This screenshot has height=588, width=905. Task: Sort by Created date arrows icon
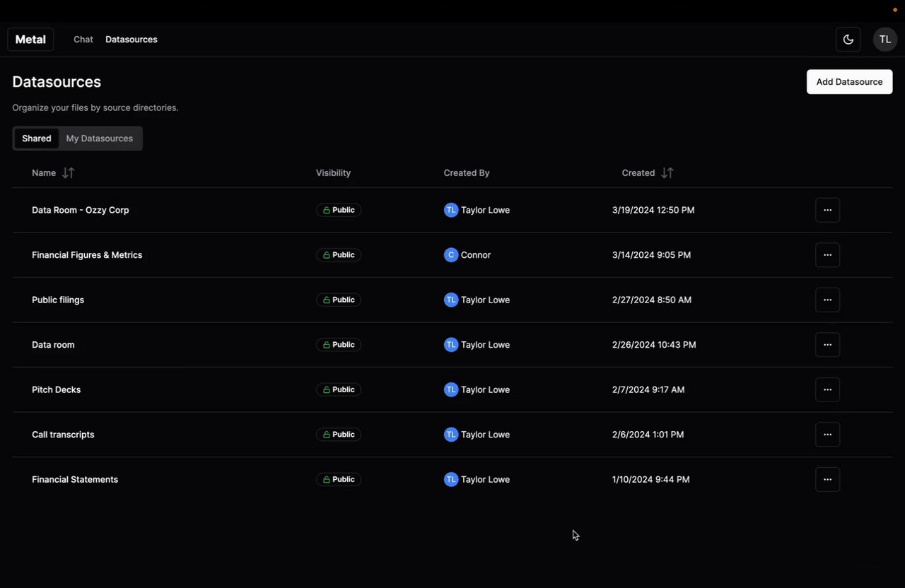[x=667, y=173]
